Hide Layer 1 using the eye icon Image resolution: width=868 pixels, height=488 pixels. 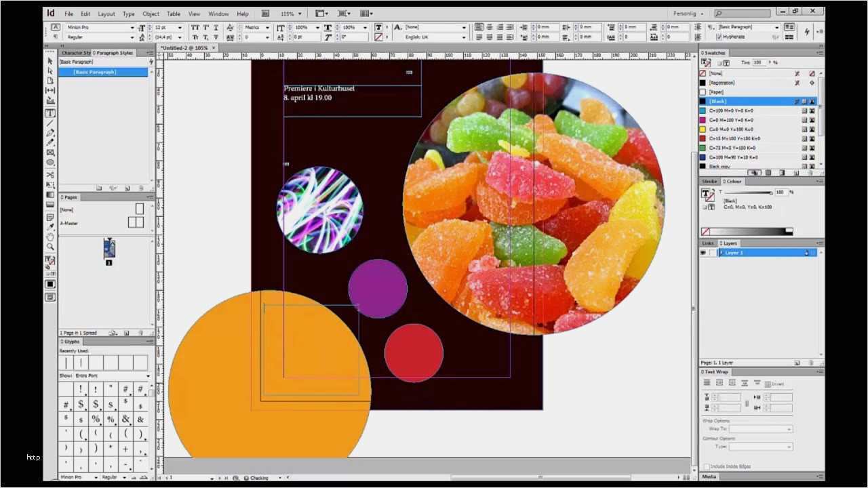coord(703,253)
